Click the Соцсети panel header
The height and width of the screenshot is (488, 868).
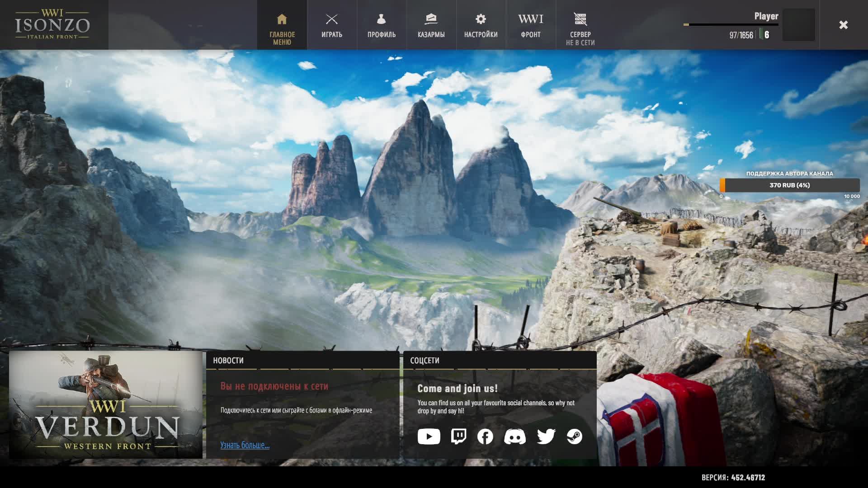[x=500, y=360]
